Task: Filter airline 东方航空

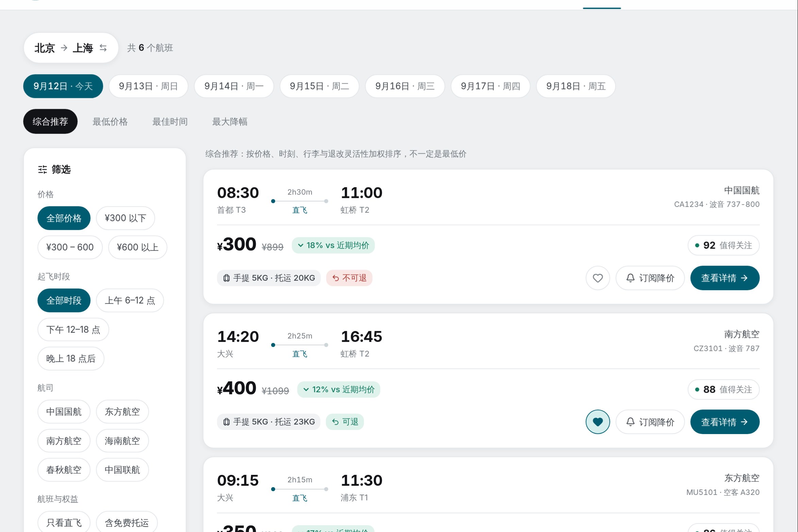Action: tap(122, 412)
